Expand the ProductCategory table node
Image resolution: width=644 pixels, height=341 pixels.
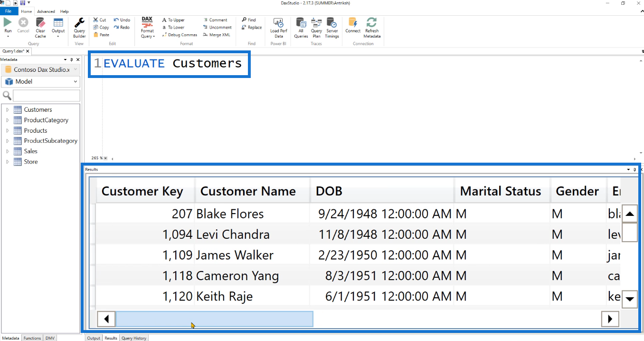(x=8, y=120)
